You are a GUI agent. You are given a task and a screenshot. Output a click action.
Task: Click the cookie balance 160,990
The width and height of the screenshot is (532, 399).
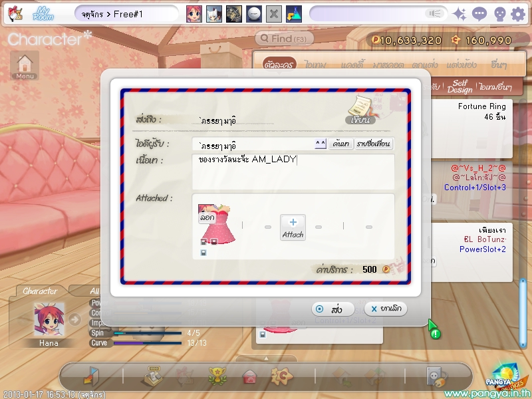pos(481,41)
